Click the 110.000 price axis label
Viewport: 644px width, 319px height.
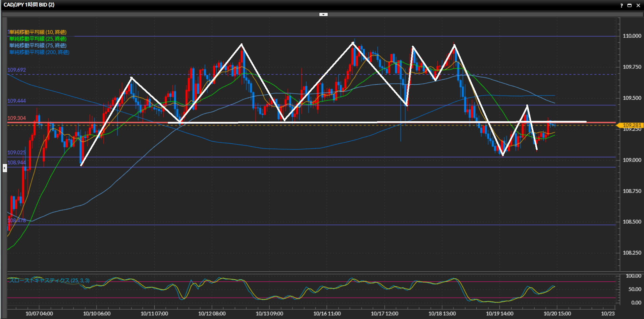(x=632, y=36)
